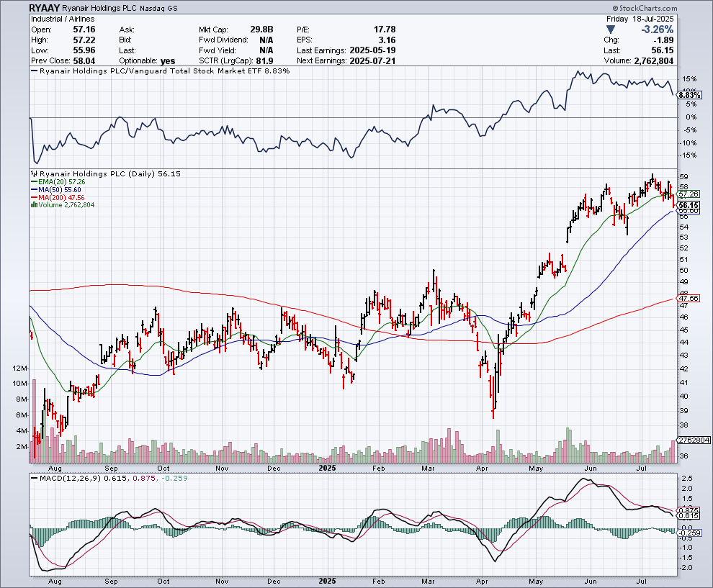Click the MA(200) 47.56 legend text
The width and height of the screenshot is (713, 588).
[61, 198]
